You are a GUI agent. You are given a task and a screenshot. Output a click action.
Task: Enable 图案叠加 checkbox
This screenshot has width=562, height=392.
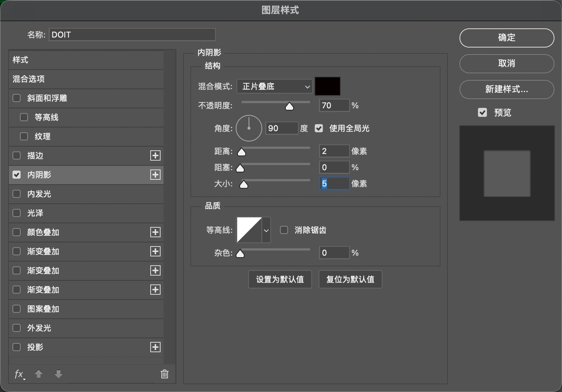17,309
